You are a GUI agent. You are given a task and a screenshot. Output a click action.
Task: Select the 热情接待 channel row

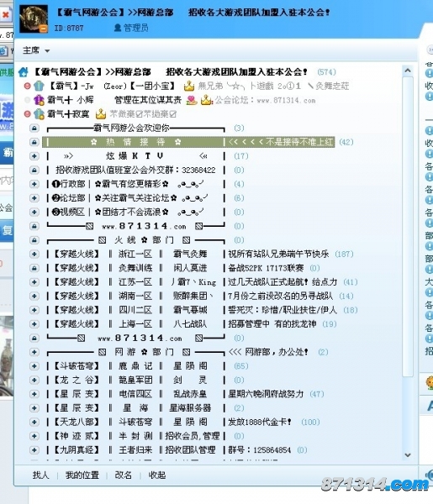coord(188,142)
